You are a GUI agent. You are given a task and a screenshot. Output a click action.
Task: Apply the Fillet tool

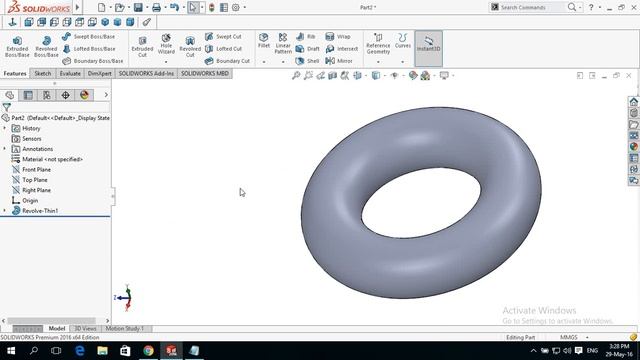pyautogui.click(x=264, y=41)
